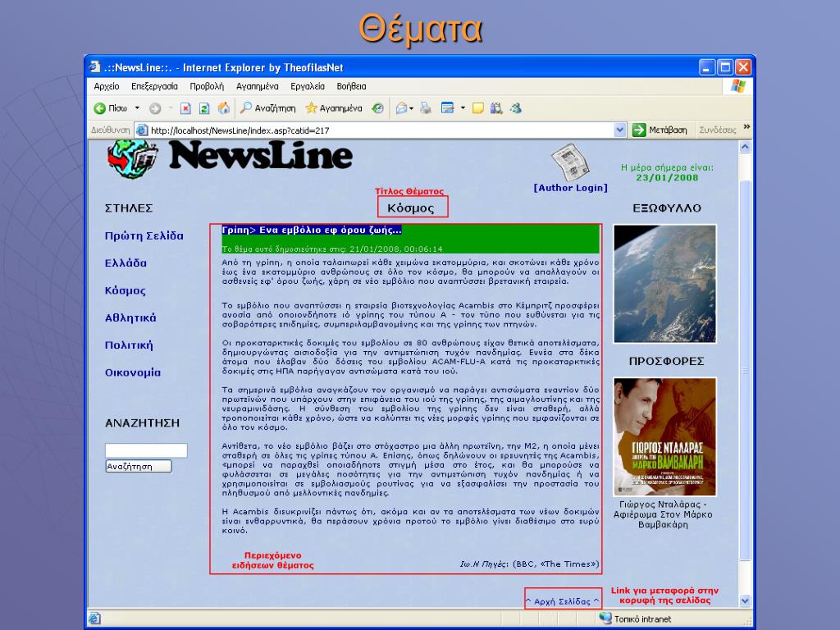Open the back history dropdown arrow
This screenshot has height=630, width=840.
(x=137, y=108)
